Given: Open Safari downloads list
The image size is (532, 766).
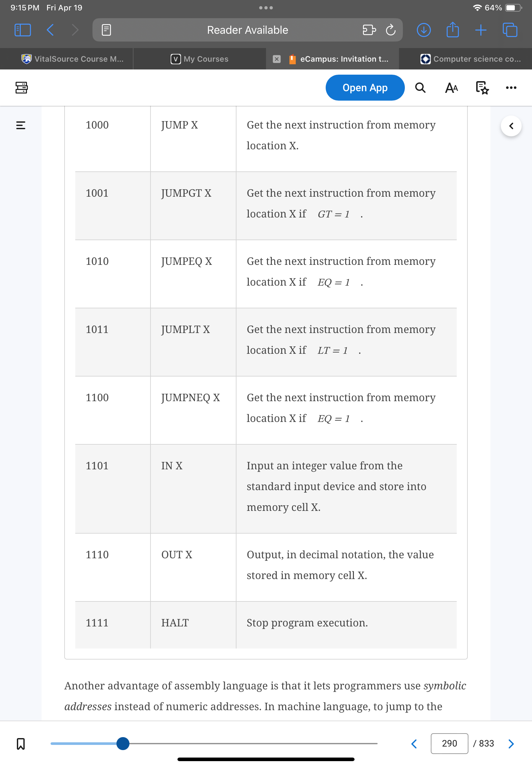Looking at the screenshot, I should pyautogui.click(x=423, y=30).
